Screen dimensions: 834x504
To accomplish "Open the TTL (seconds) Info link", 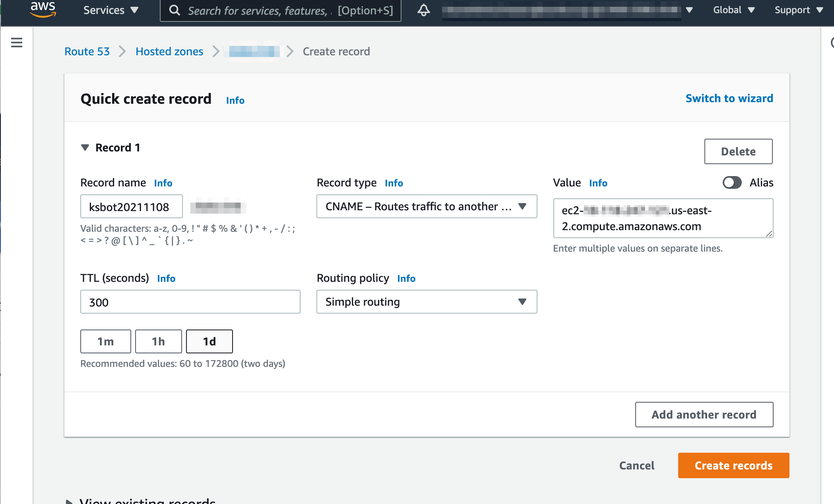I will coord(166,278).
